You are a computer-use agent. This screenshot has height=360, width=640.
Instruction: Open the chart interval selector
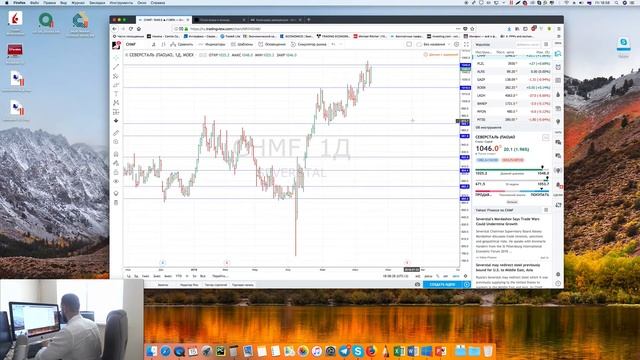point(153,44)
